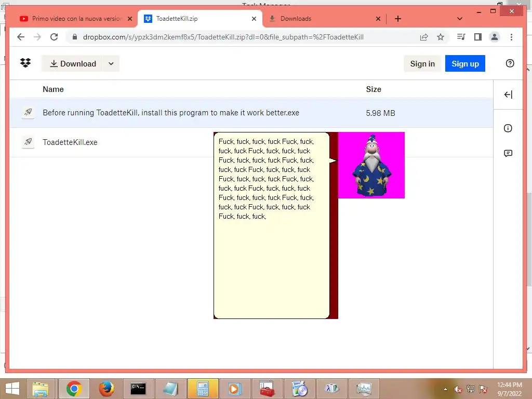Click the Merlin wizard character

(x=371, y=165)
